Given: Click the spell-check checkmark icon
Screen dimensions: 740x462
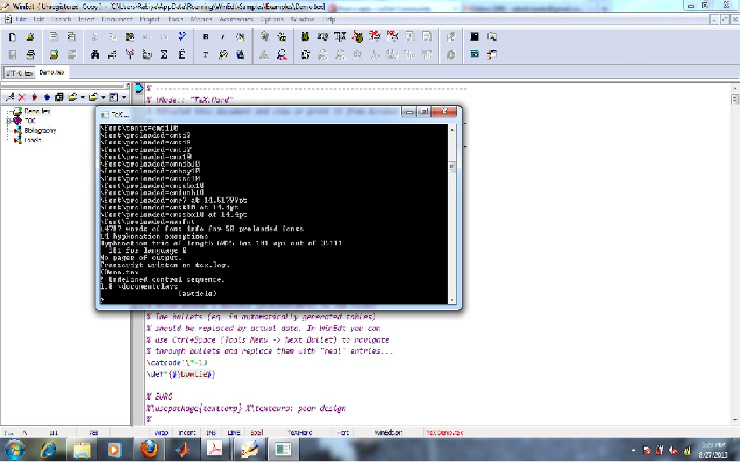Looking at the screenshot, I should pyautogui.click(x=182, y=37).
